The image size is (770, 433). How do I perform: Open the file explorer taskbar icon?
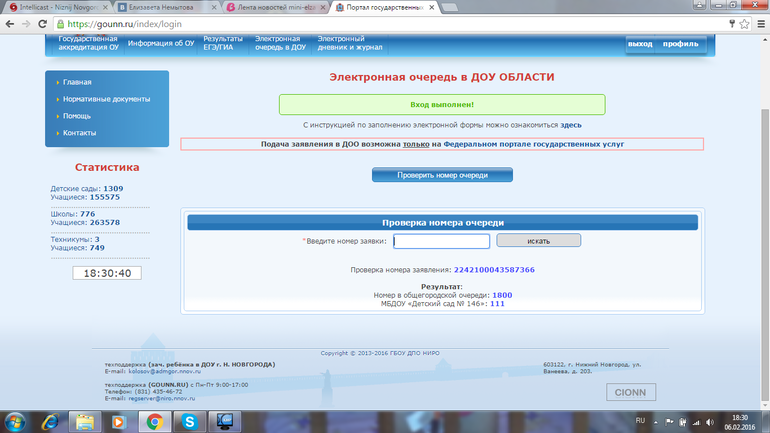(x=86, y=421)
